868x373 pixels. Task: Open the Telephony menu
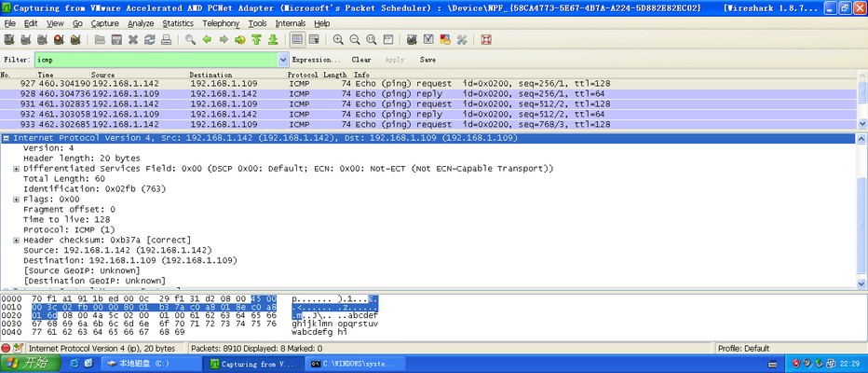coord(221,23)
